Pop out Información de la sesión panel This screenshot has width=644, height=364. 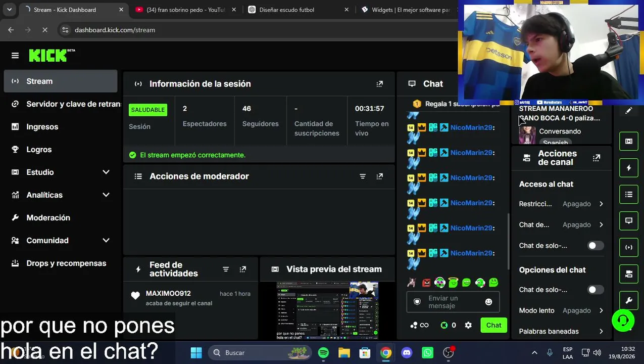[x=380, y=84]
